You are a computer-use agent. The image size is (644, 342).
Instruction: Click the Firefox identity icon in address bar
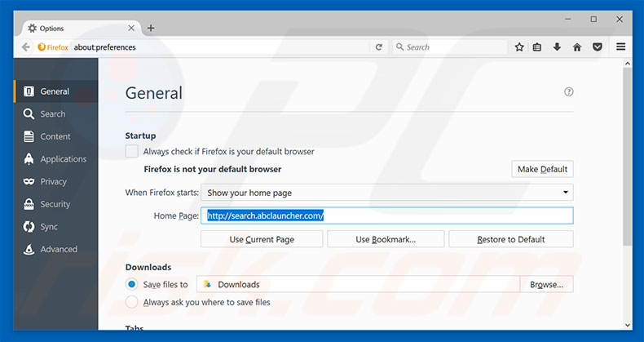[x=42, y=47]
